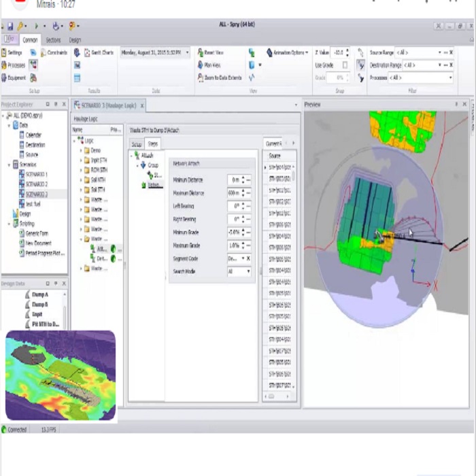Click the table icon in the Results group
The width and height of the screenshot is (476, 476).
pyautogui.click(x=77, y=78)
